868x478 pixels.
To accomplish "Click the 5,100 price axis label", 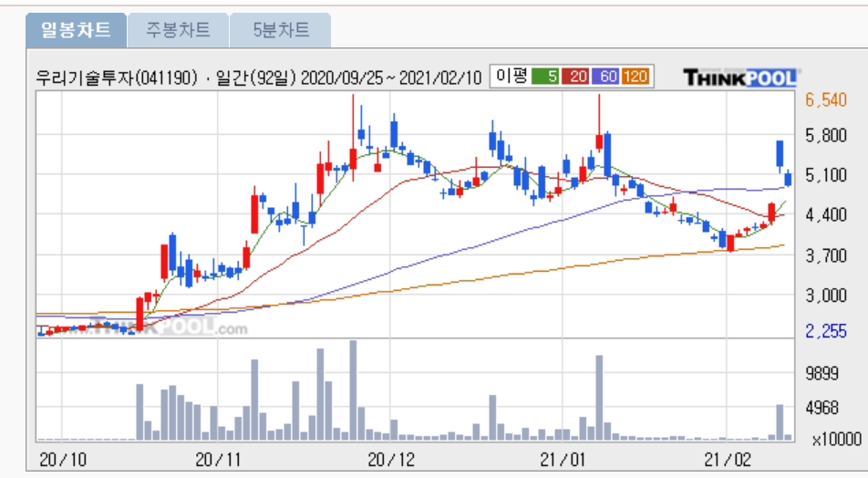I will point(826,175).
